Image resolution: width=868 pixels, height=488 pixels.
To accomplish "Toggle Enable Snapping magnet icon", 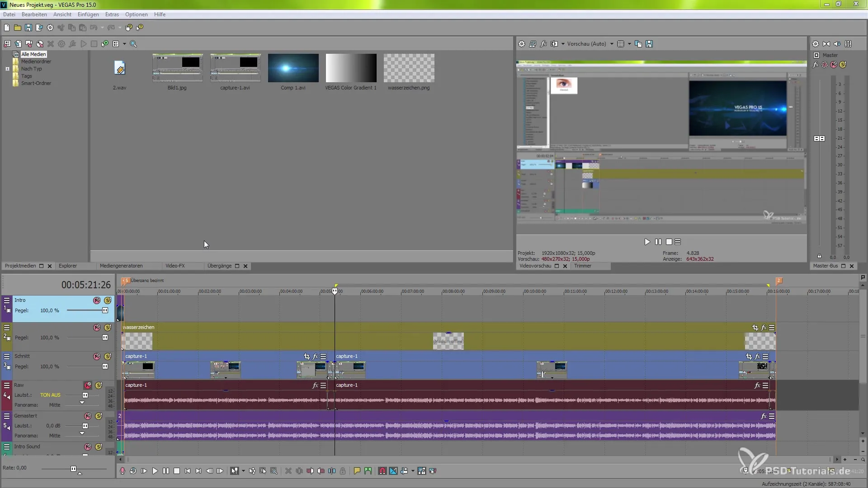I will point(382,471).
